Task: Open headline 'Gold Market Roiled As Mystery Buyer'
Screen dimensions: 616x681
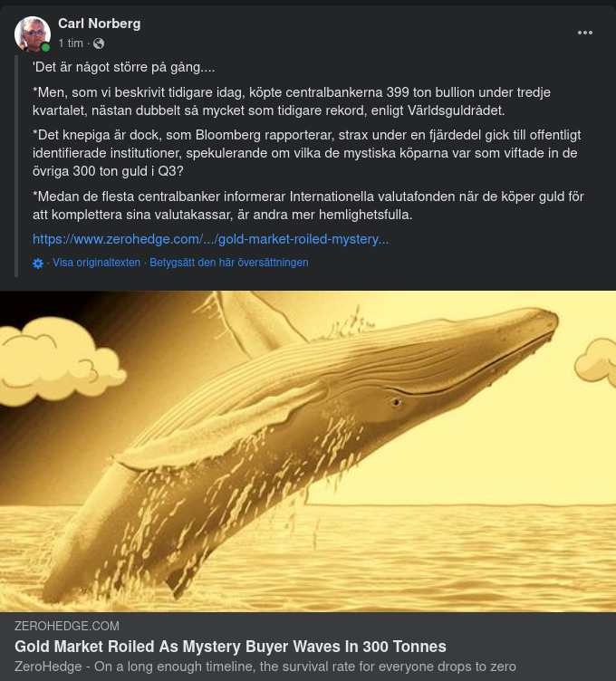Action: coord(230,647)
